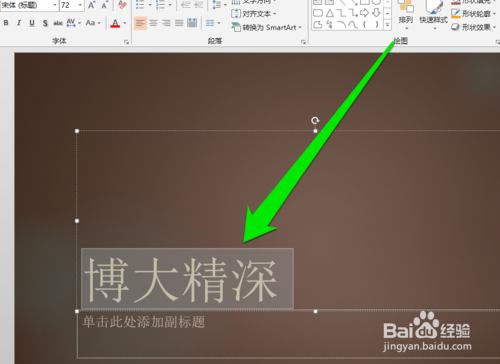Open Paragraph dialog launcher
This screenshot has height=364, width=500.
(x=303, y=42)
